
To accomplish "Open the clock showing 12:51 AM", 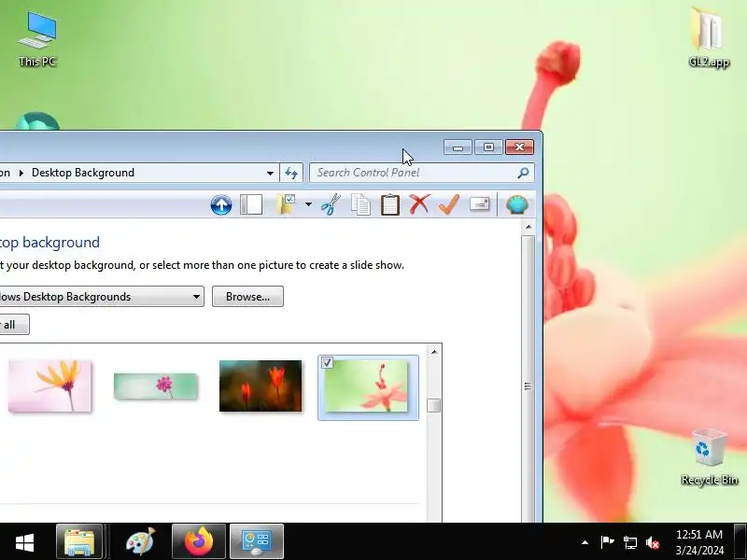I will [699, 542].
